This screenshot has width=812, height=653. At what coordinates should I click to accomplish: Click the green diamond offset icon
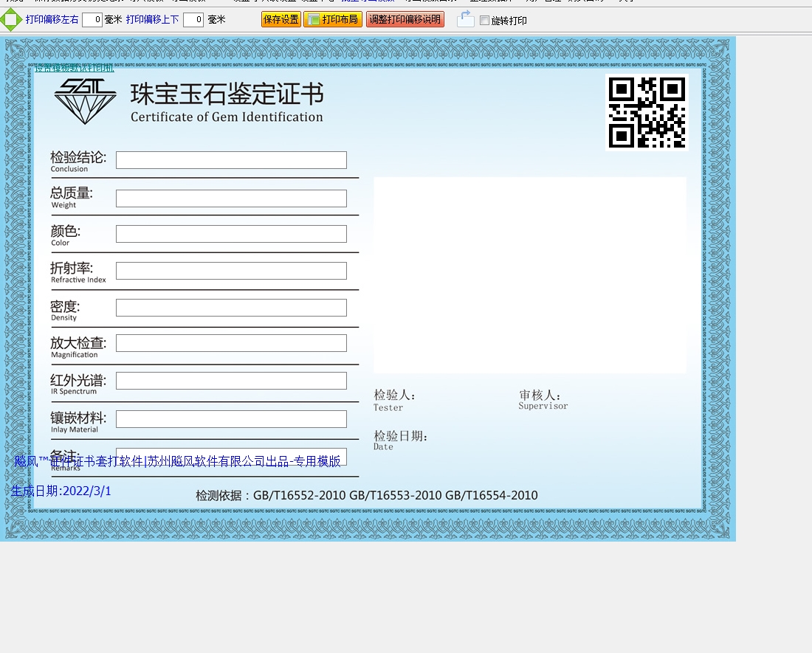tap(11, 19)
